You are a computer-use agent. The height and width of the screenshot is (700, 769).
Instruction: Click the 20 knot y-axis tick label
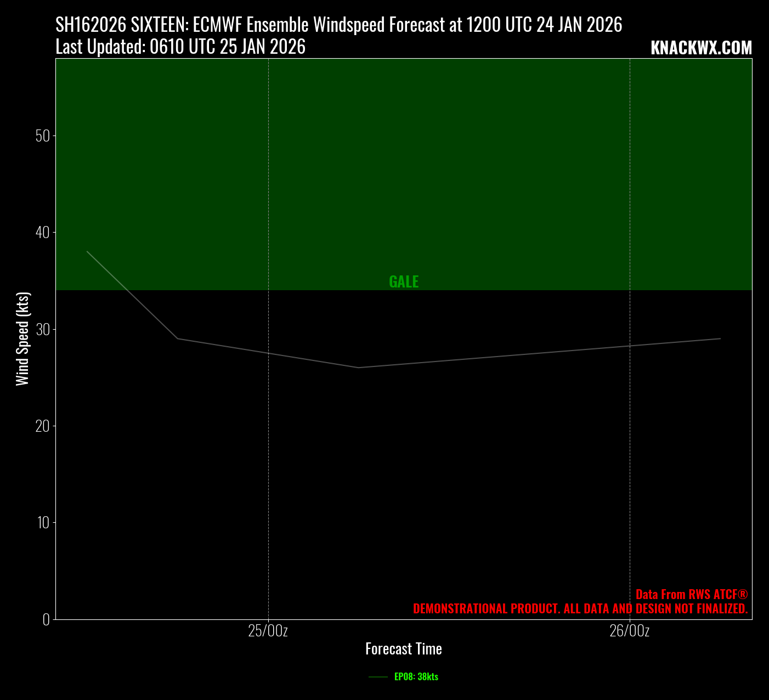pyautogui.click(x=43, y=426)
